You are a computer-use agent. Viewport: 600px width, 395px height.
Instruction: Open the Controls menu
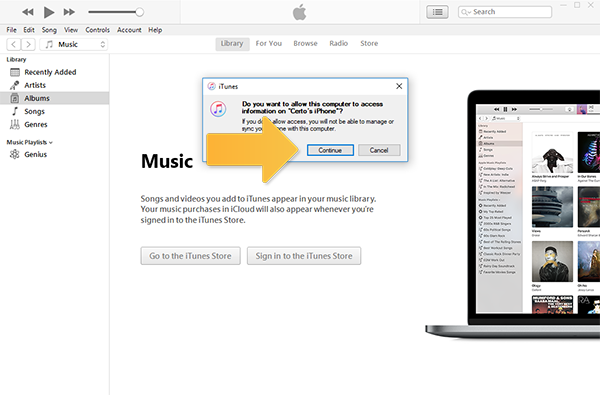coord(97,30)
